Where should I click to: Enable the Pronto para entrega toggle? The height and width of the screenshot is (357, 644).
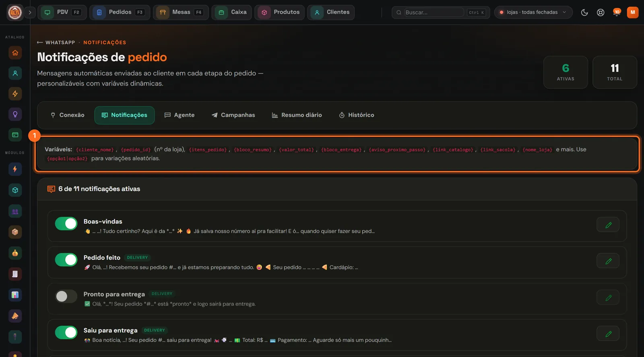66,296
